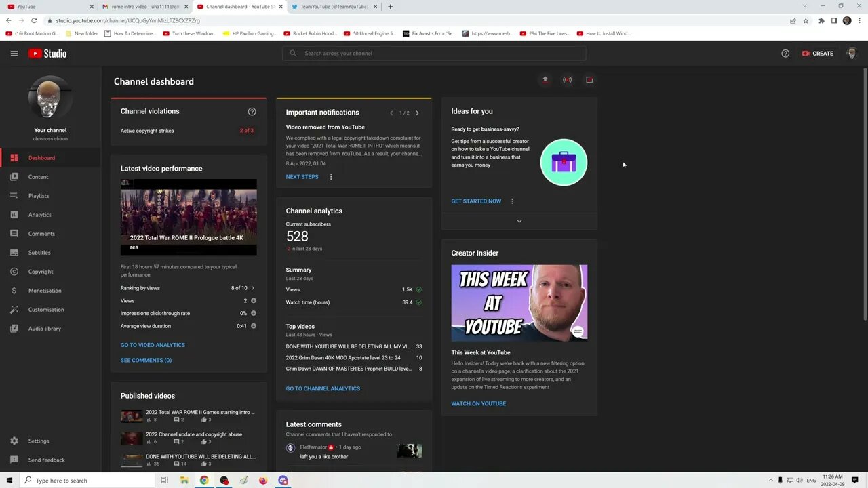Open published video 2022 Total WAR ROME II Games

188,415
